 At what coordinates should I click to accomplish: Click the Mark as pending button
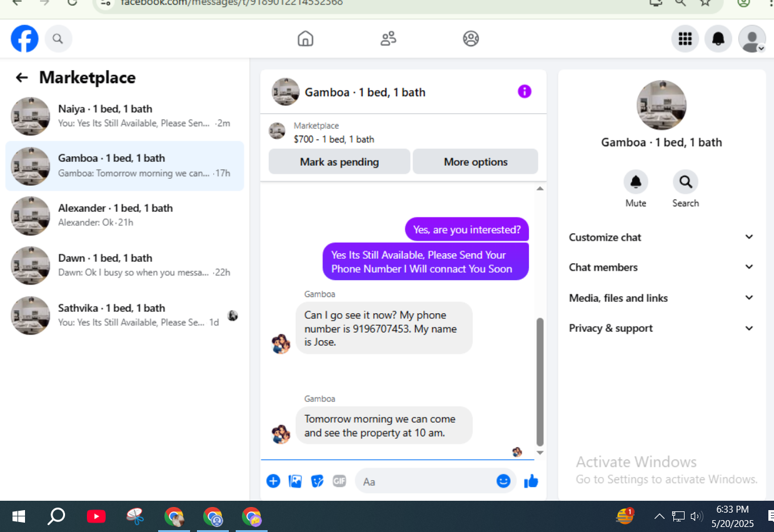point(339,162)
